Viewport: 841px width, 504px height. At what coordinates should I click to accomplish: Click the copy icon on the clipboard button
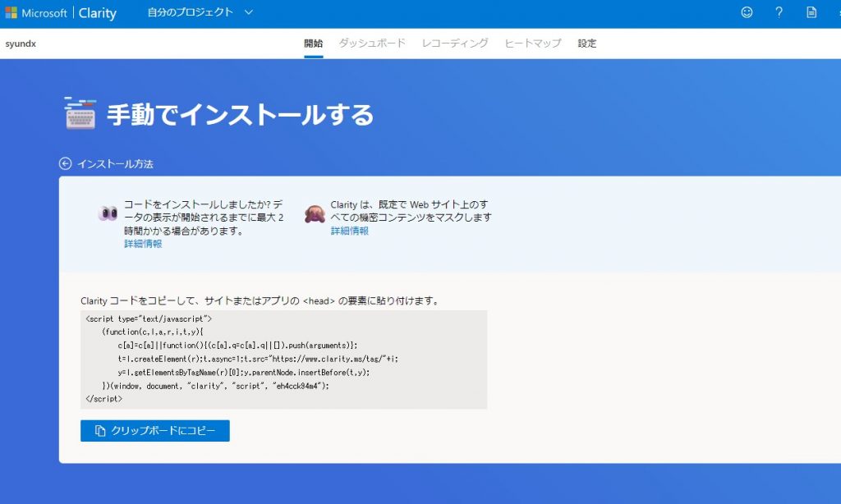(100, 431)
